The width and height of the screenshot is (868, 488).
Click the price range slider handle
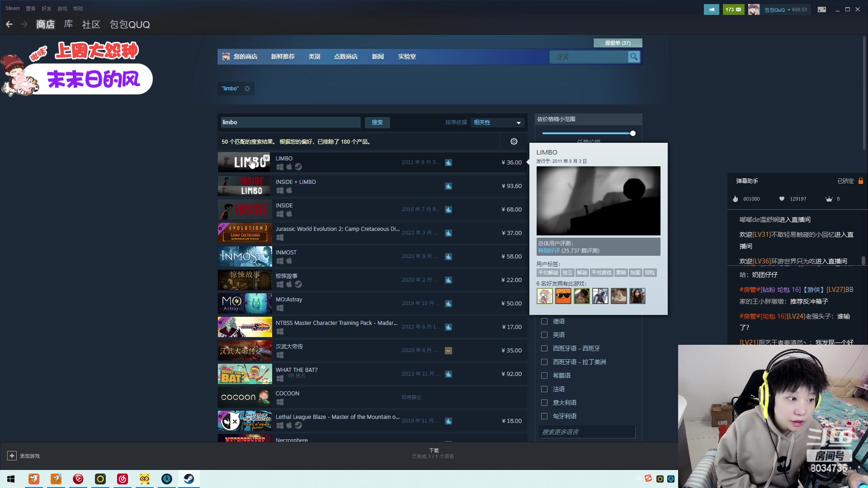633,133
